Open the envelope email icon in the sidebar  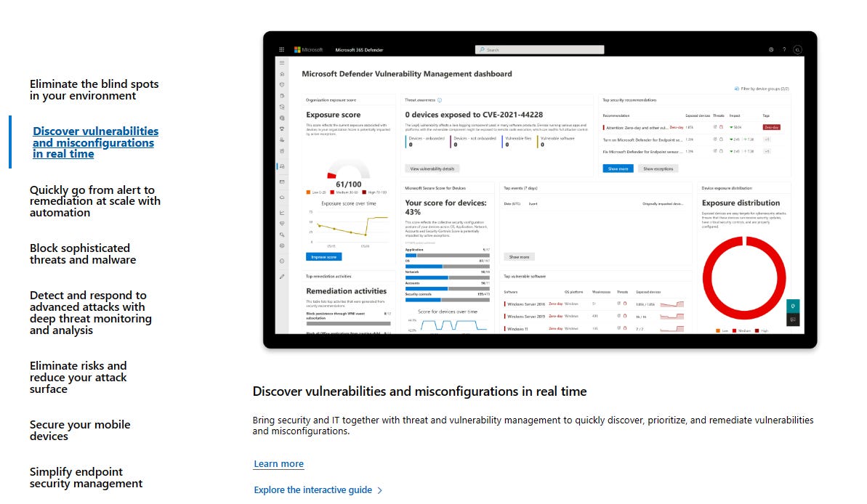click(282, 182)
